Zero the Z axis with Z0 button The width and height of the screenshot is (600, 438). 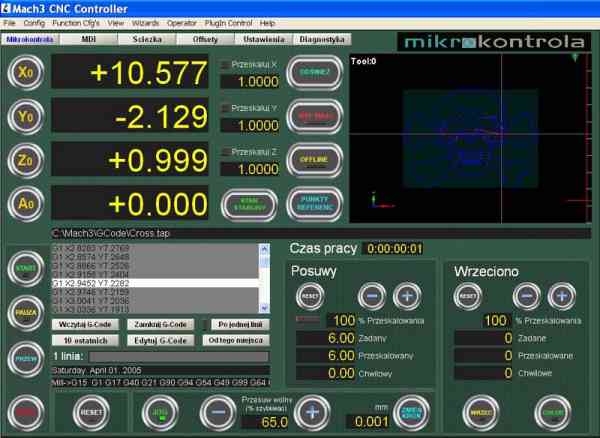[26, 161]
